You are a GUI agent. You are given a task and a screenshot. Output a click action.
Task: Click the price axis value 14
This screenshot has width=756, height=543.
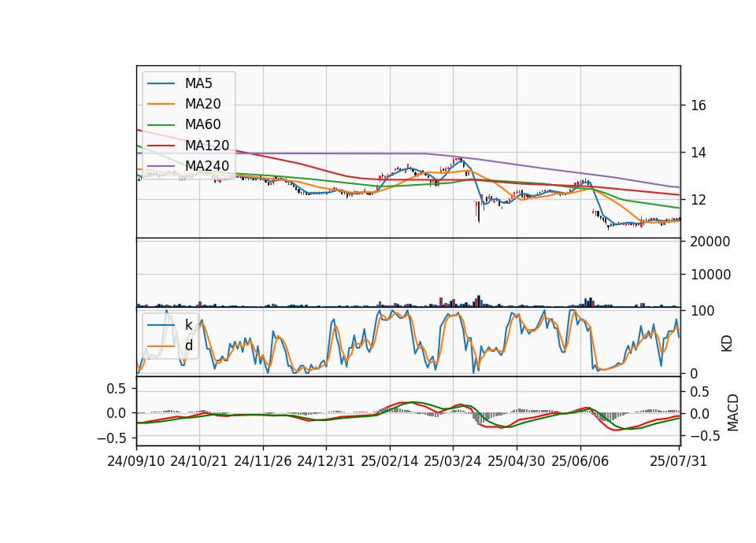coord(699,153)
